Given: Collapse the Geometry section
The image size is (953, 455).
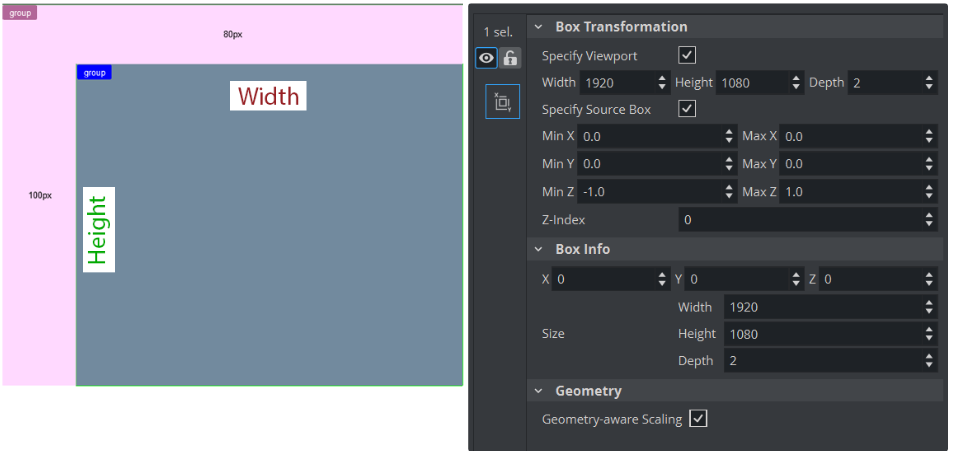Looking at the screenshot, I should 539,391.
